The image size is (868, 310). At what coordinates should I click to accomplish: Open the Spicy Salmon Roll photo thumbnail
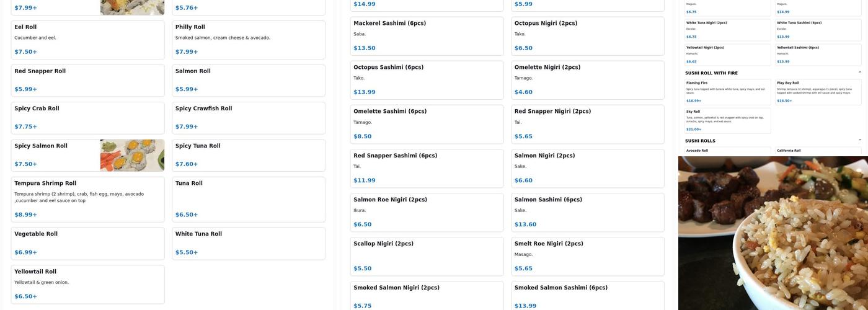(132, 155)
